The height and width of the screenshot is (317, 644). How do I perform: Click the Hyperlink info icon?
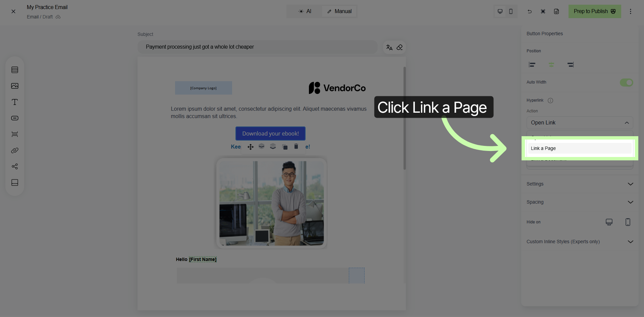pyautogui.click(x=550, y=101)
